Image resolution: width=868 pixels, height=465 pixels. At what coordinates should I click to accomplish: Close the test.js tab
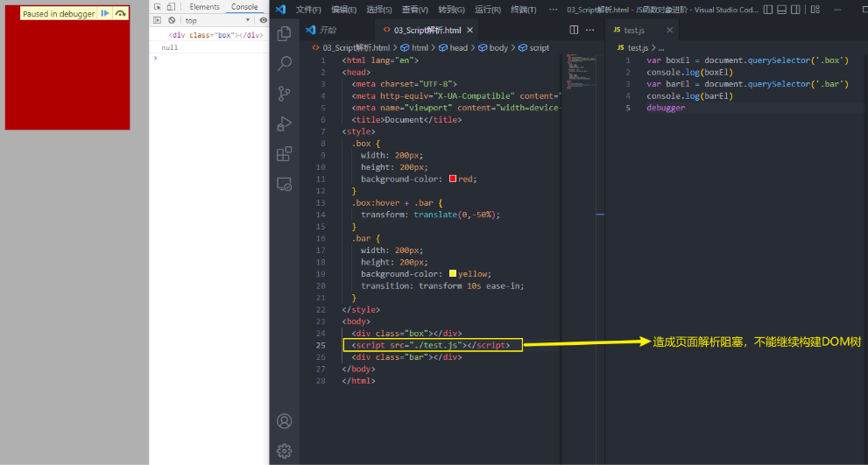click(669, 30)
